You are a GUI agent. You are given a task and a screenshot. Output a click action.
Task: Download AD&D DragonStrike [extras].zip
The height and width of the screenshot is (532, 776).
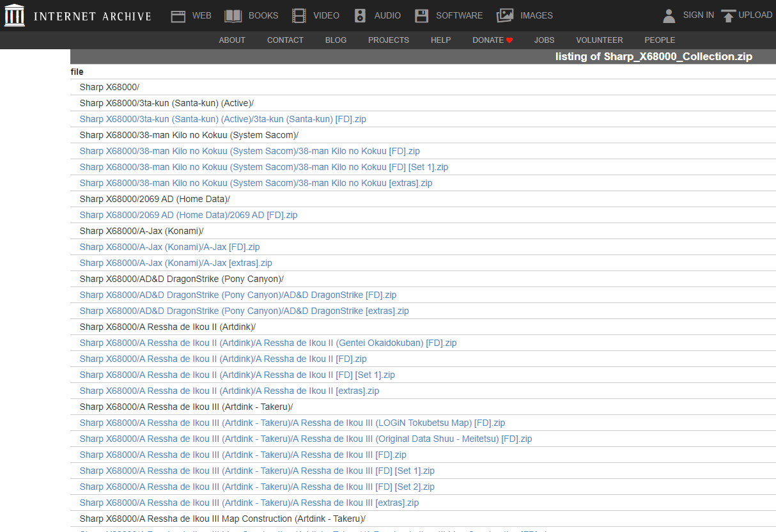pyautogui.click(x=244, y=311)
